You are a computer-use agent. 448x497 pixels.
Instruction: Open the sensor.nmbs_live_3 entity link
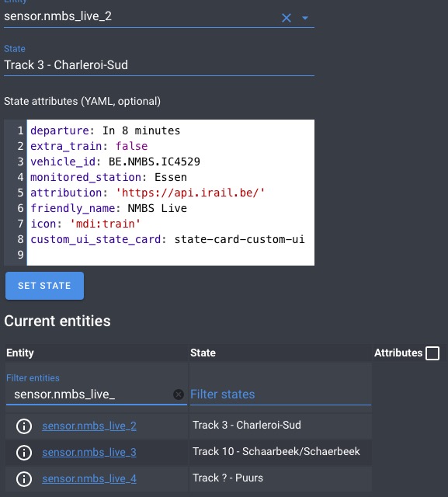point(89,452)
